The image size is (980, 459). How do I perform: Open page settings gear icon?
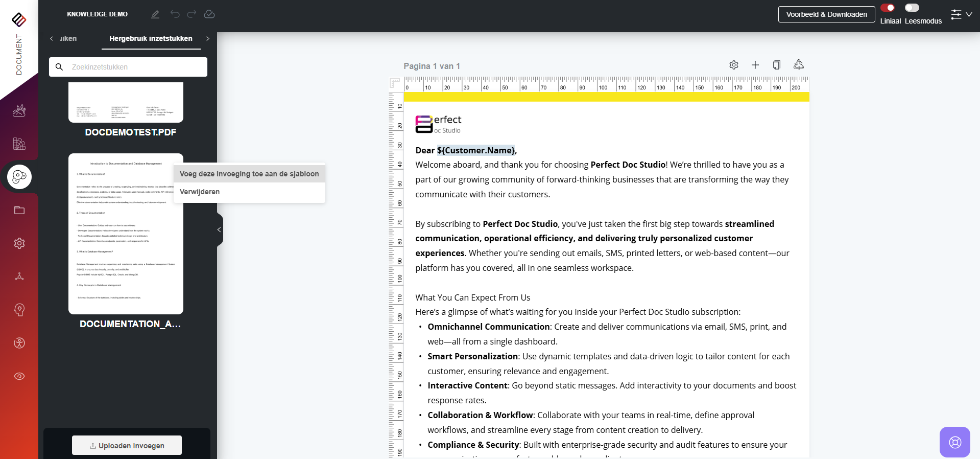pyautogui.click(x=734, y=65)
